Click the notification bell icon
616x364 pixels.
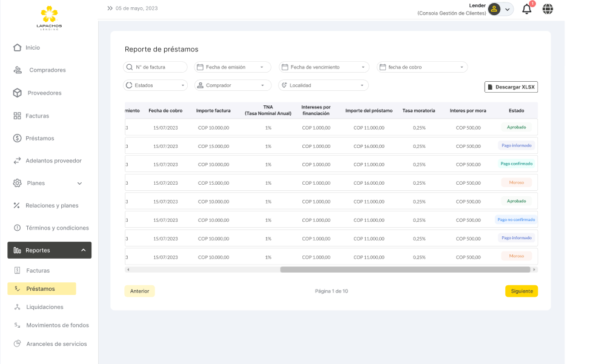click(526, 9)
